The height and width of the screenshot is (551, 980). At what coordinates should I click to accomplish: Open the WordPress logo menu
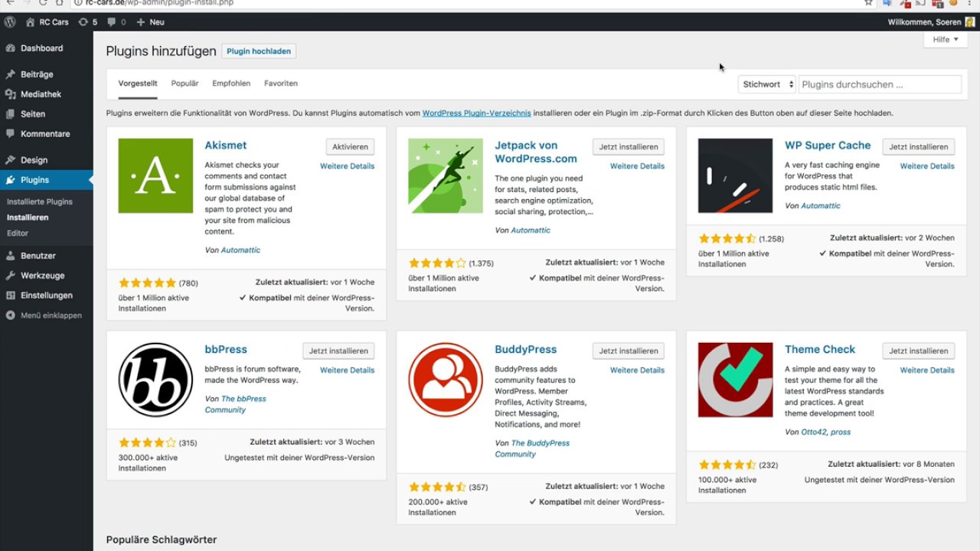pos(10,22)
